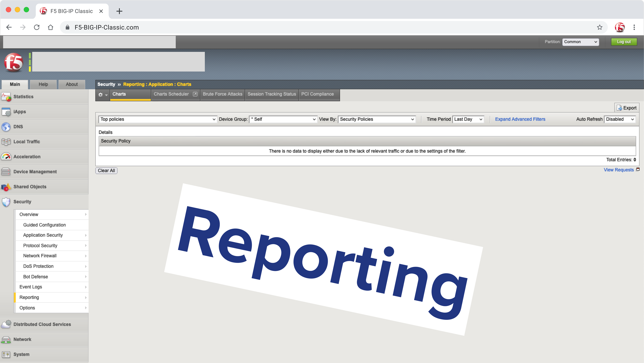Open the Device Group dropdown

tap(283, 119)
